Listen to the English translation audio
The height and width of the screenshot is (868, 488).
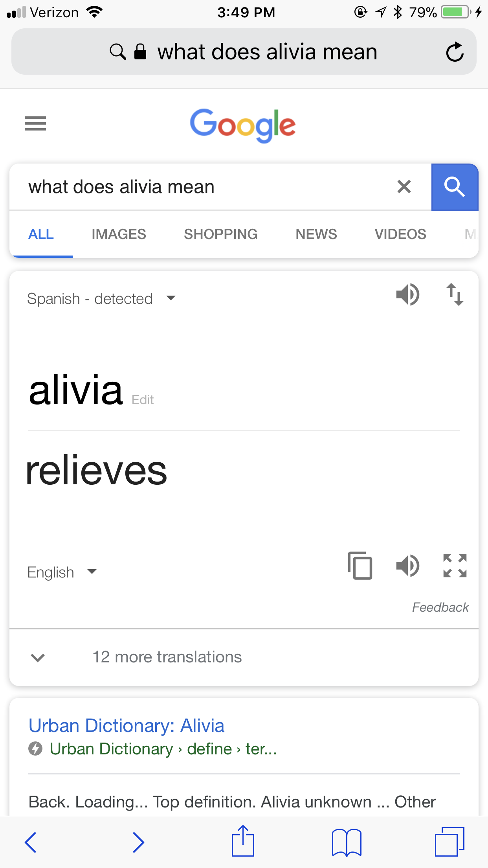(x=408, y=566)
